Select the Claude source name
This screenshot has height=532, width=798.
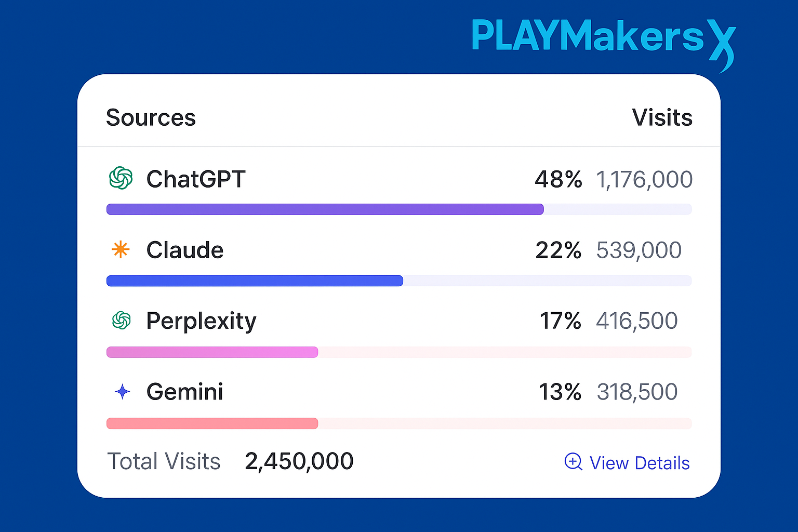pyautogui.click(x=185, y=250)
